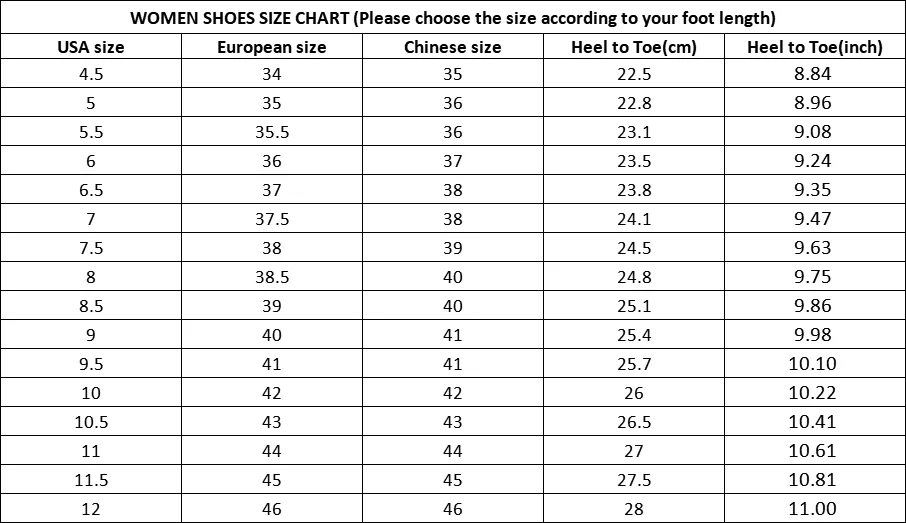The image size is (906, 523).
Task: Click the 23.5 cm cell
Action: click(634, 160)
